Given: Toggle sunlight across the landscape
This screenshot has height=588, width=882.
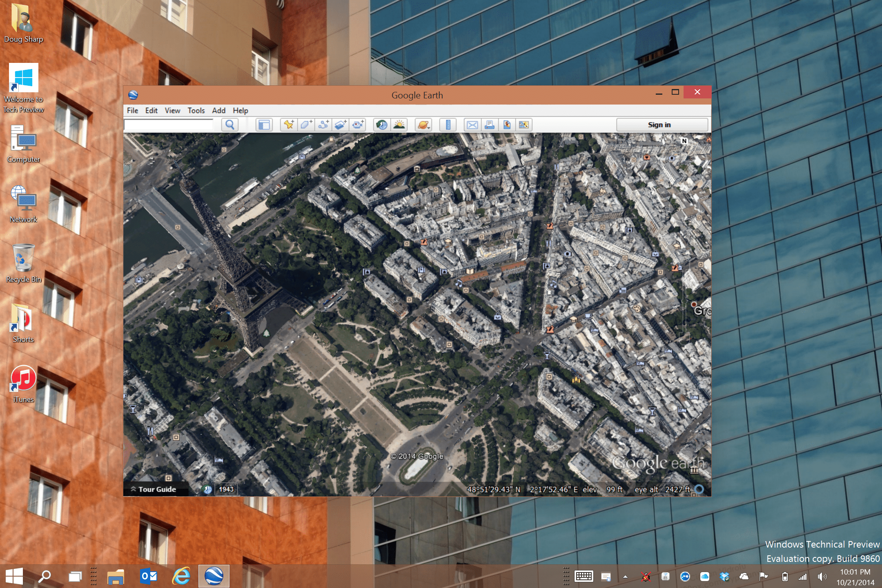Looking at the screenshot, I should pos(399,125).
